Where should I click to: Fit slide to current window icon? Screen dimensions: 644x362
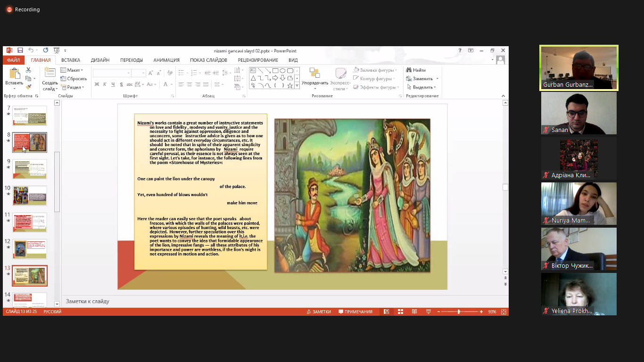click(x=504, y=312)
